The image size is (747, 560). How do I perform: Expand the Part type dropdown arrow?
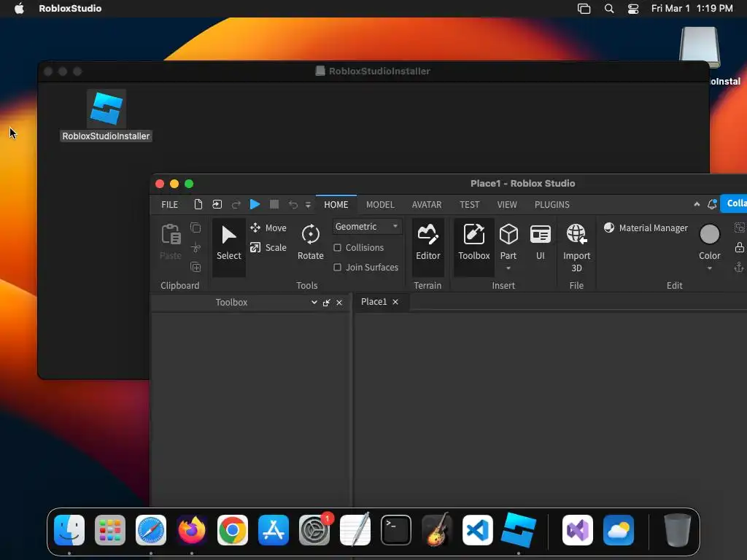508,268
